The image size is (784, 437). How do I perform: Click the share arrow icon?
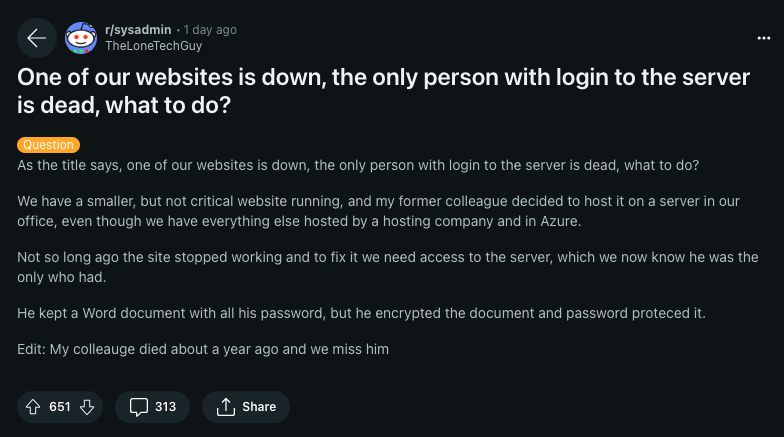pos(225,406)
